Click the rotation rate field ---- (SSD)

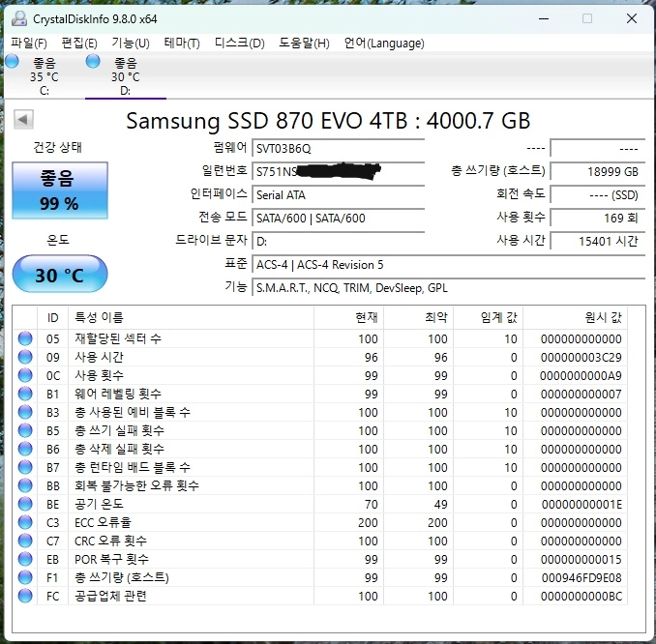click(x=597, y=195)
